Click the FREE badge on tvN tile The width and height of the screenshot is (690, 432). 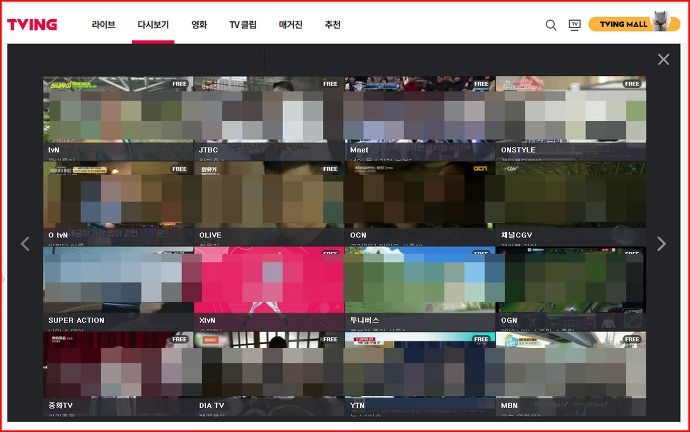point(180,84)
